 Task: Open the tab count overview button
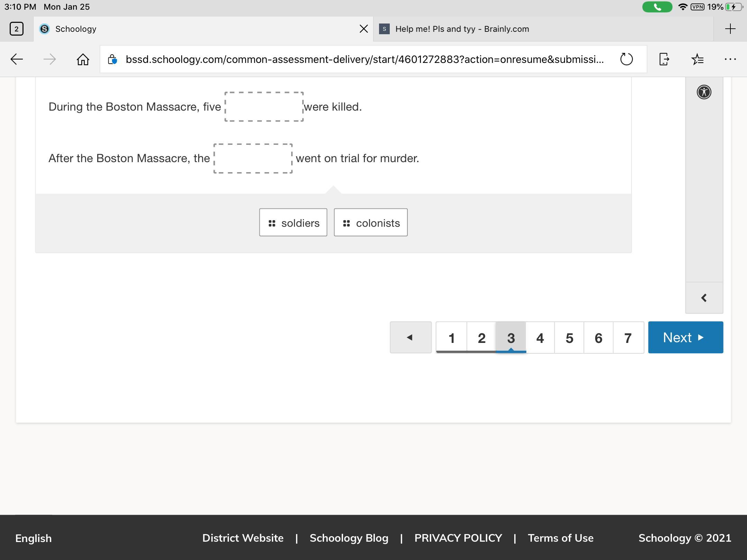(17, 29)
